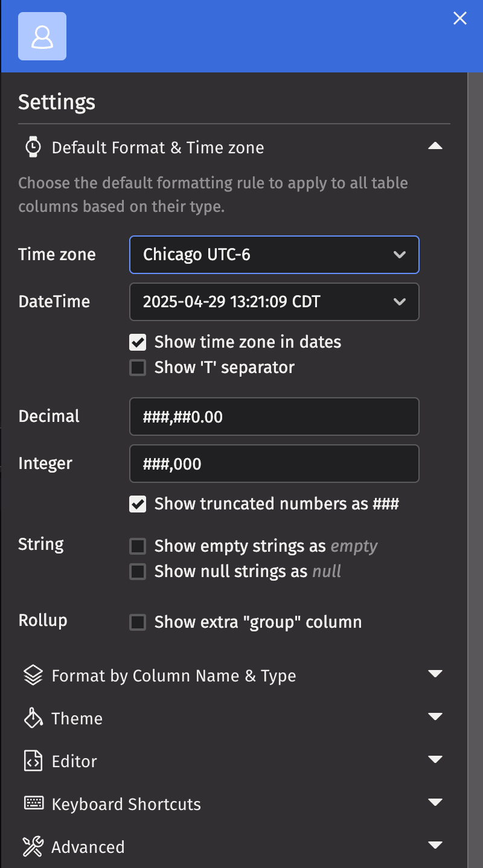483x868 pixels.
Task: Click the stacked layers icon for Format by Column
Action: (33, 675)
